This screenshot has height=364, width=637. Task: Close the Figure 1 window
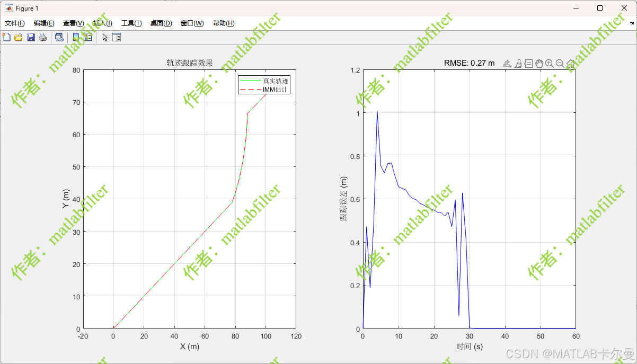pos(624,8)
